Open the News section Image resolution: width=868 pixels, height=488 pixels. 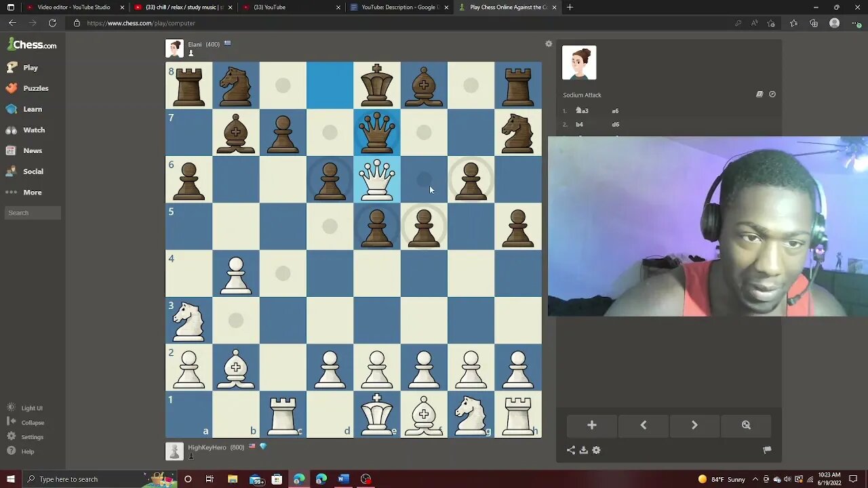[x=24, y=150]
